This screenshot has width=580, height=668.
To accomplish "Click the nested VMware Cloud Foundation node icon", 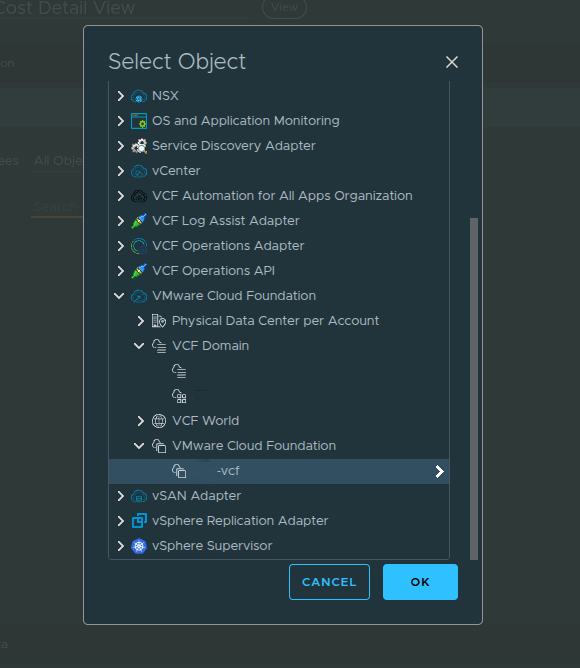I will pos(159,446).
